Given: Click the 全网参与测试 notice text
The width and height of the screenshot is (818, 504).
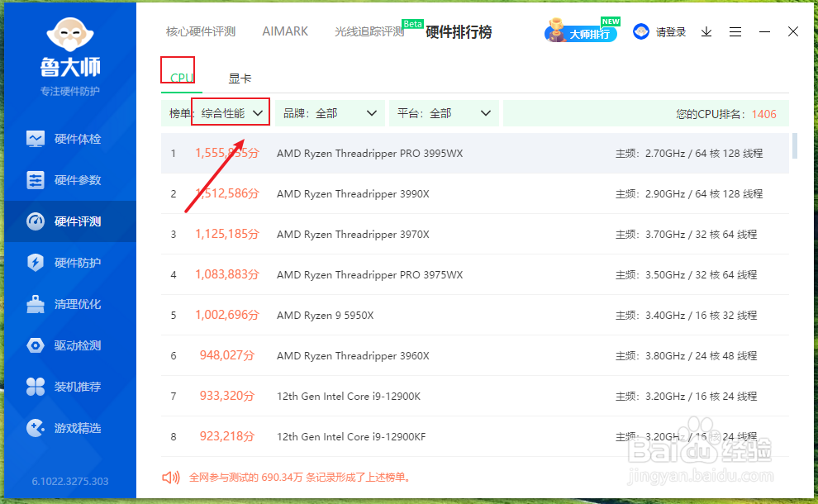Looking at the screenshot, I should click(301, 478).
